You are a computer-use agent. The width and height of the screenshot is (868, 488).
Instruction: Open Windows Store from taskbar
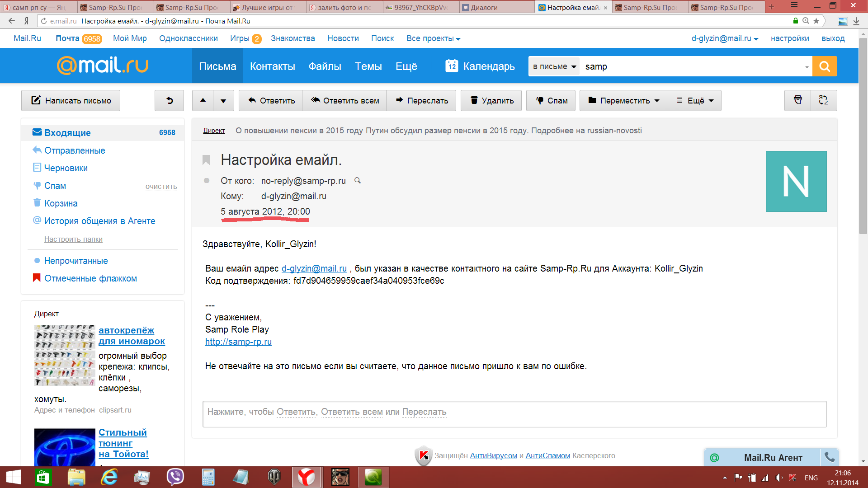(x=43, y=477)
